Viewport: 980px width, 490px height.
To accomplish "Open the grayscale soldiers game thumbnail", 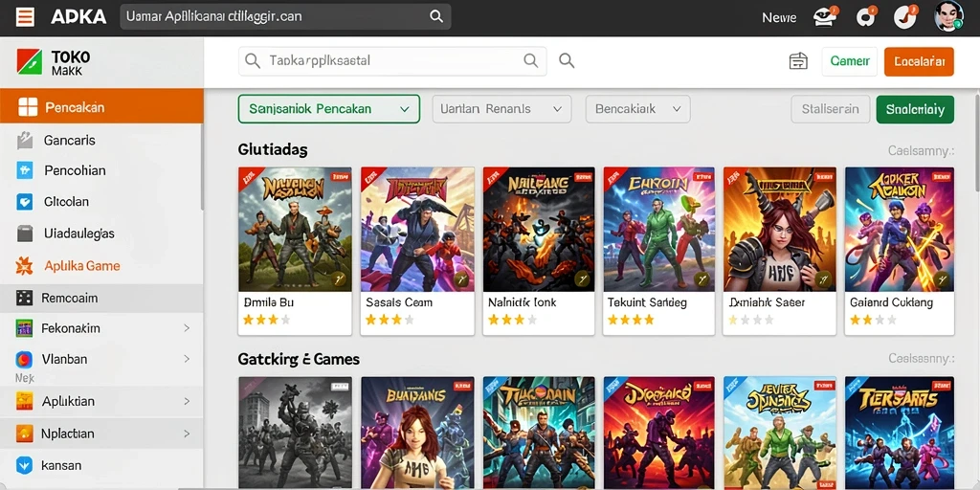I will coord(295,433).
